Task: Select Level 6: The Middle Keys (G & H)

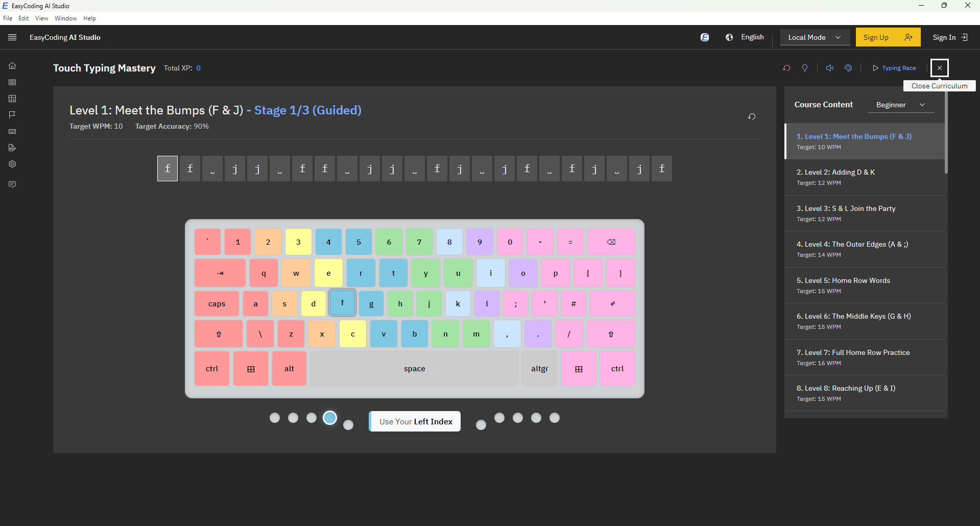Action: click(x=865, y=321)
